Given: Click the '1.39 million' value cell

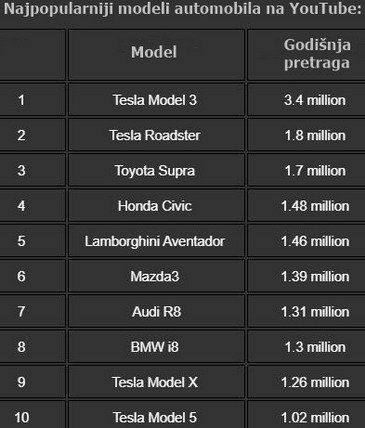Looking at the screenshot, I should coord(306,276).
